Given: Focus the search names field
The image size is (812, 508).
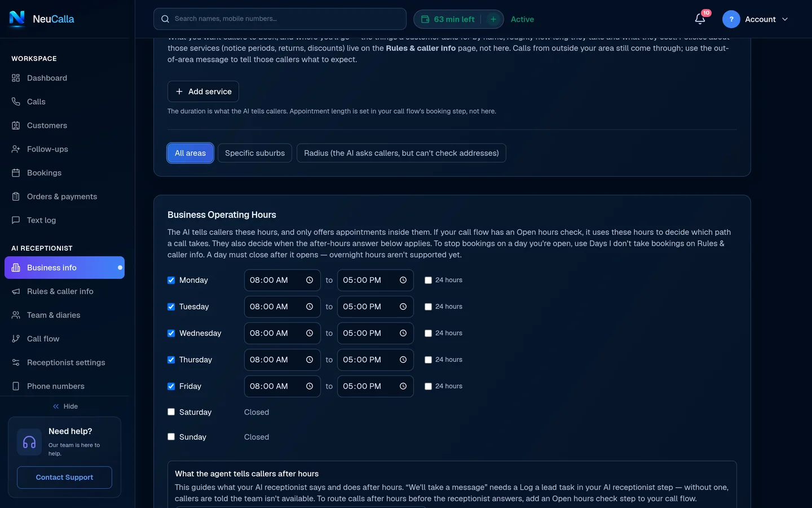Looking at the screenshot, I should pos(280,19).
